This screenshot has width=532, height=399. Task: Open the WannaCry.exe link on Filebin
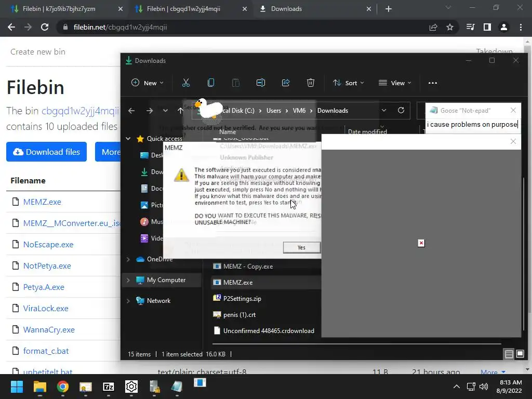[49, 329]
